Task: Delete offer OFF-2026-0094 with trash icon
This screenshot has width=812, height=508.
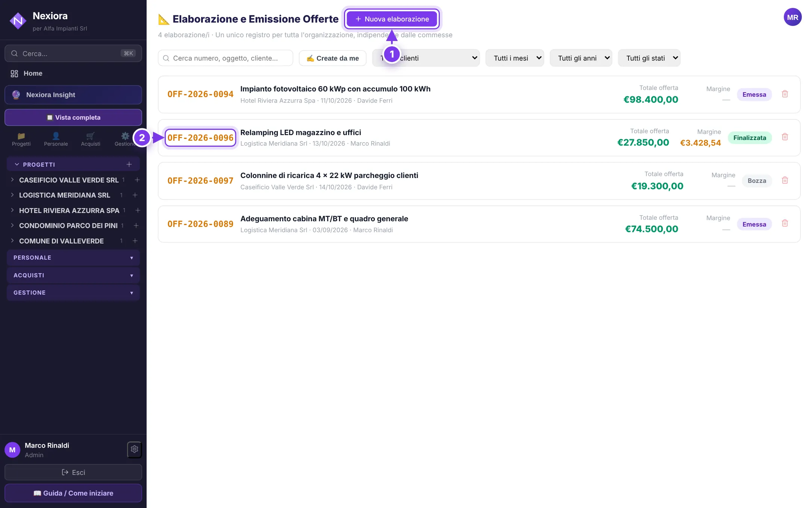Action: tap(785, 94)
